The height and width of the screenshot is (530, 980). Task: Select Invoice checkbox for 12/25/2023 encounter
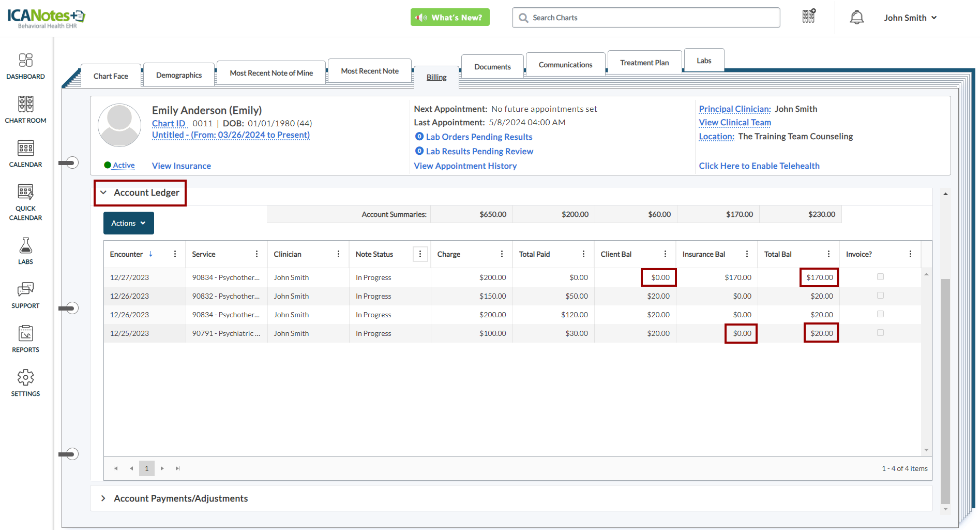click(x=880, y=333)
